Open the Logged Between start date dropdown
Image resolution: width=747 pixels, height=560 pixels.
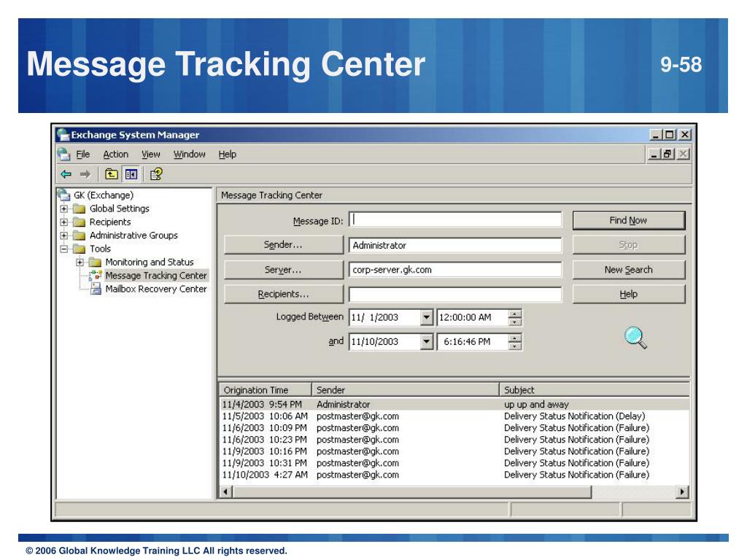pos(426,317)
